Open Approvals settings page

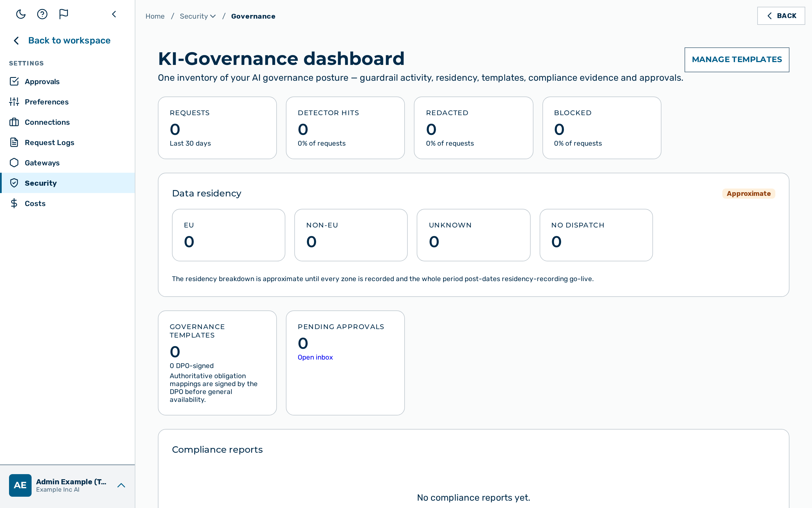[67, 81]
